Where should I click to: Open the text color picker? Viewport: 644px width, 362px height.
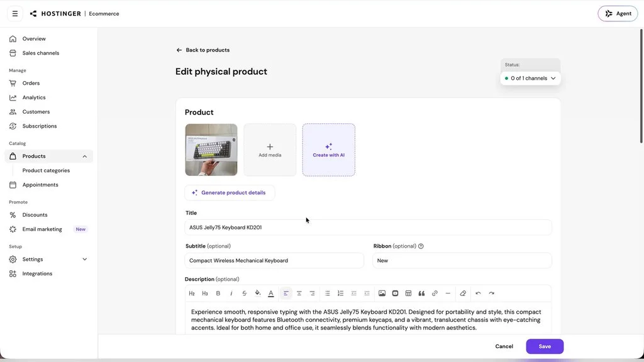(x=270, y=293)
